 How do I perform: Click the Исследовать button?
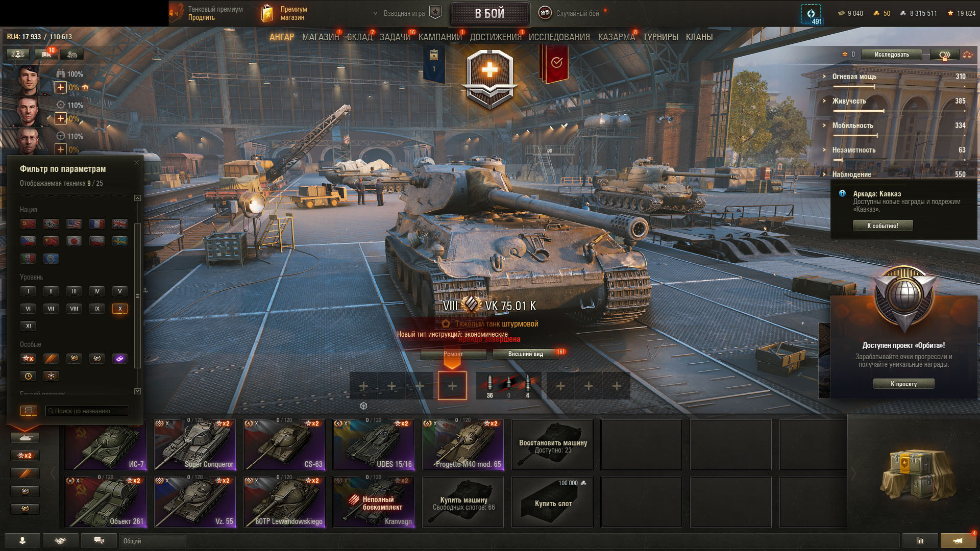click(x=892, y=55)
